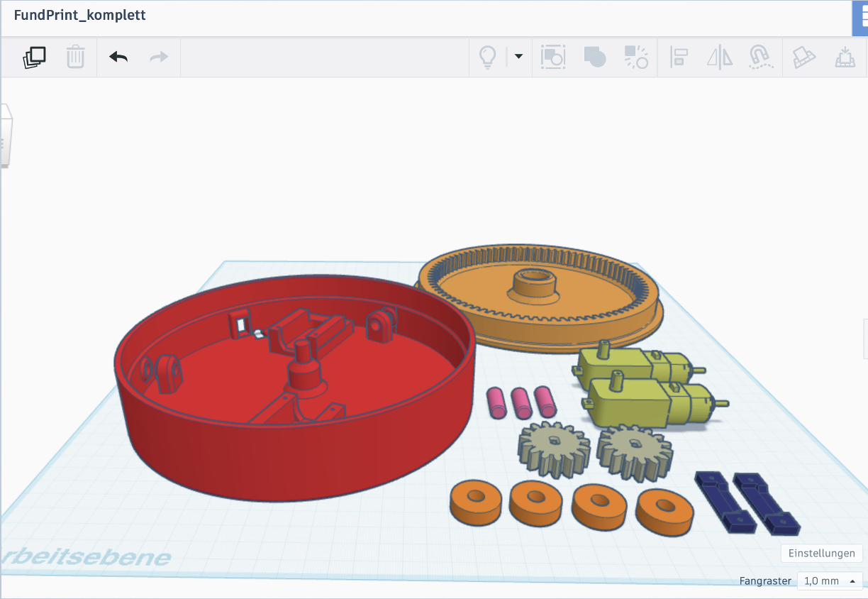Select the Mirror flip tool icon
Screen dimensions: 868x599
tap(720, 57)
